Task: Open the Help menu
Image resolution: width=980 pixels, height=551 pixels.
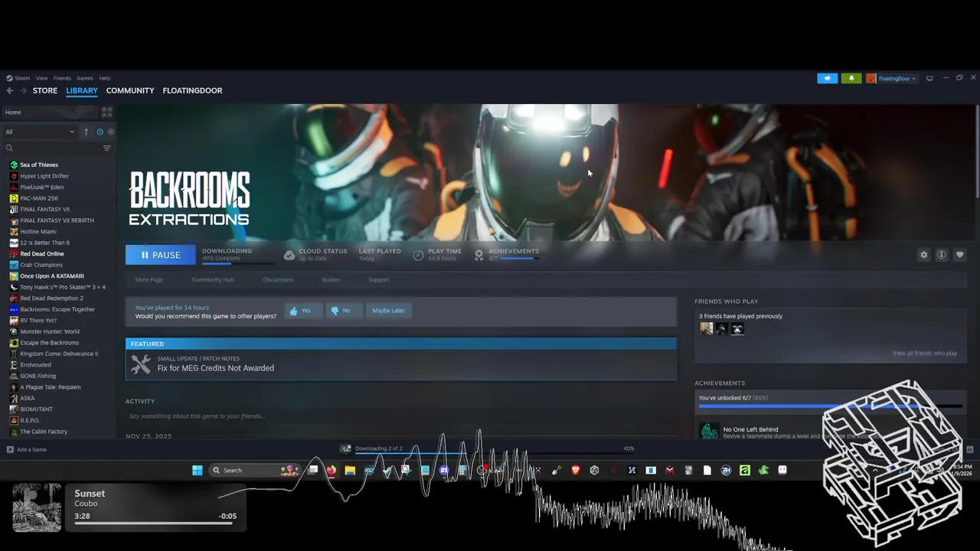Action: [x=105, y=78]
